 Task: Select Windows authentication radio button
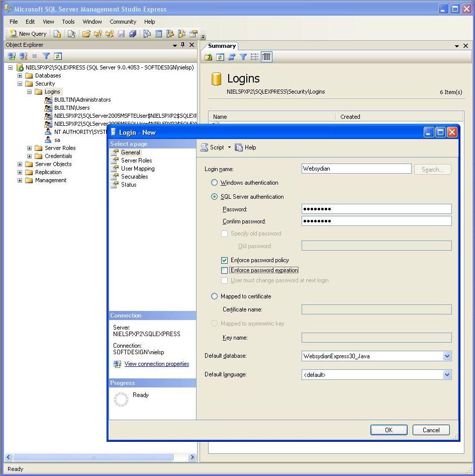tap(214, 183)
